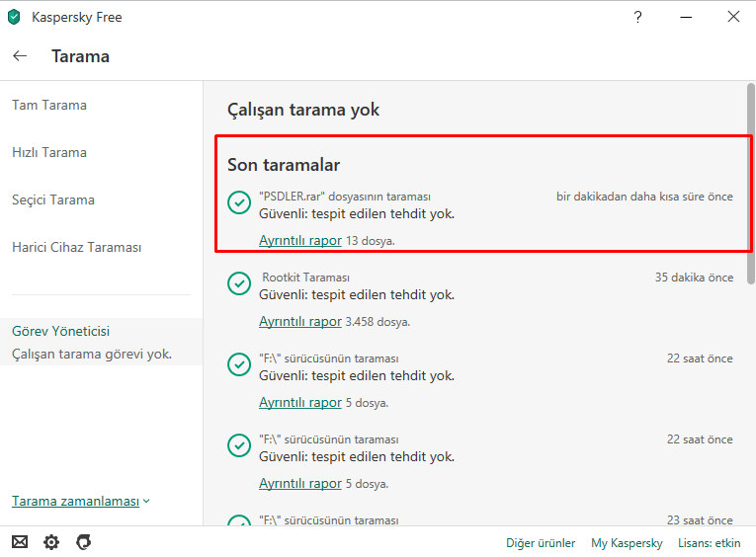Expand the Tarama zamanlaması dropdown
The width and height of the screenshot is (756, 557).
pos(80,501)
